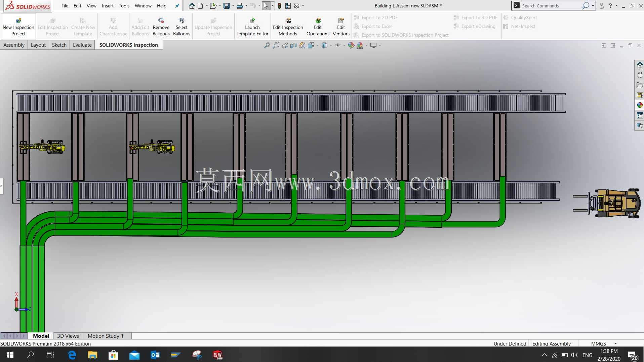The image size is (644, 362).
Task: Click the Rebuild traffic light icon
Action: tap(279, 6)
